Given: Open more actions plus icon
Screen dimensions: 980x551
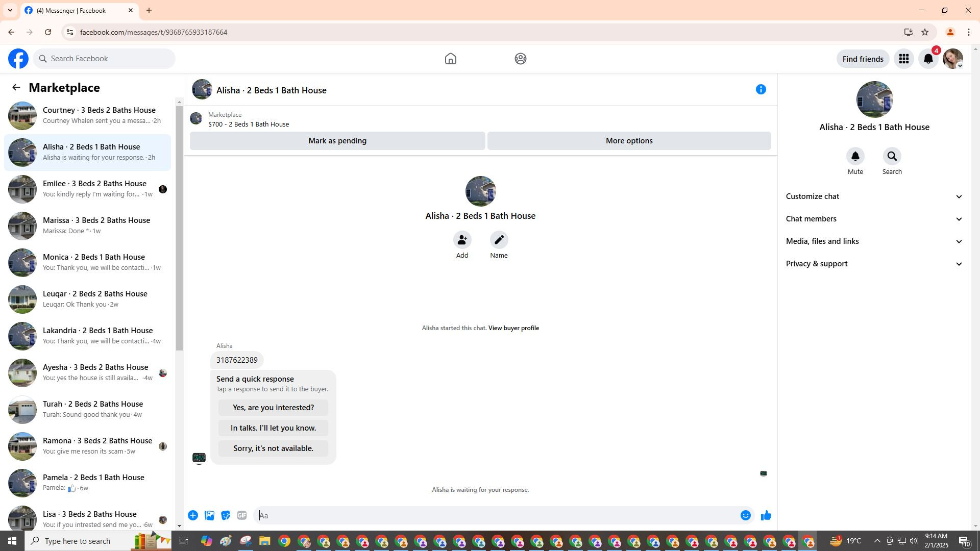Looking at the screenshot, I should [x=193, y=516].
